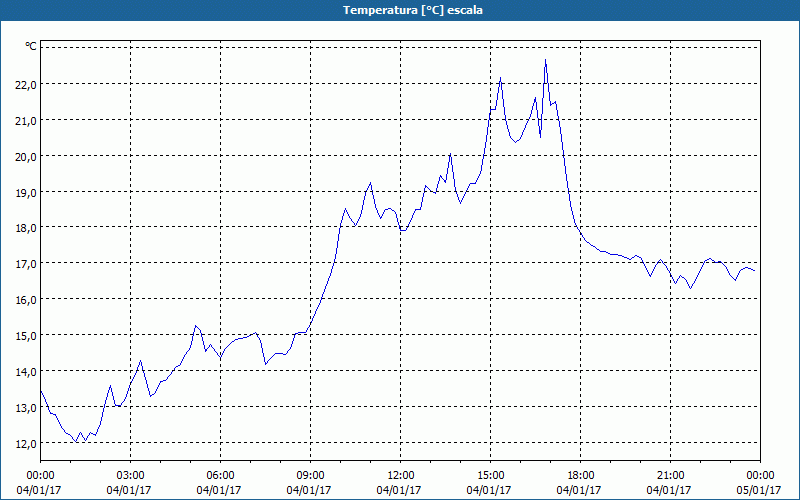Select the 12,0 y-axis value
This screenshot has width=800, height=500.
click(26, 443)
